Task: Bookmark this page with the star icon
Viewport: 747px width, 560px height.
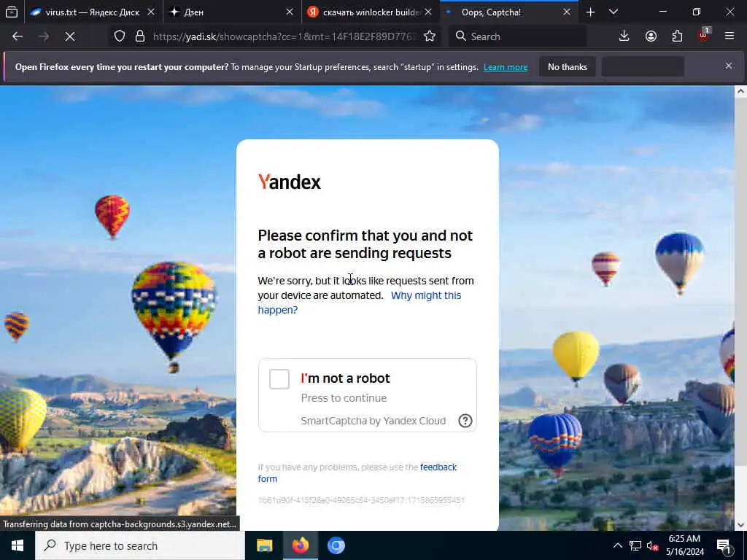Action: [x=429, y=36]
